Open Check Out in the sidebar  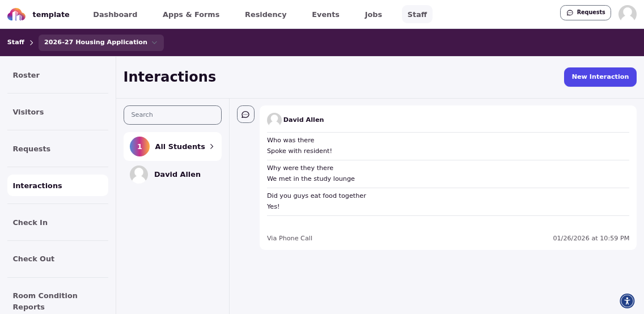58,259
